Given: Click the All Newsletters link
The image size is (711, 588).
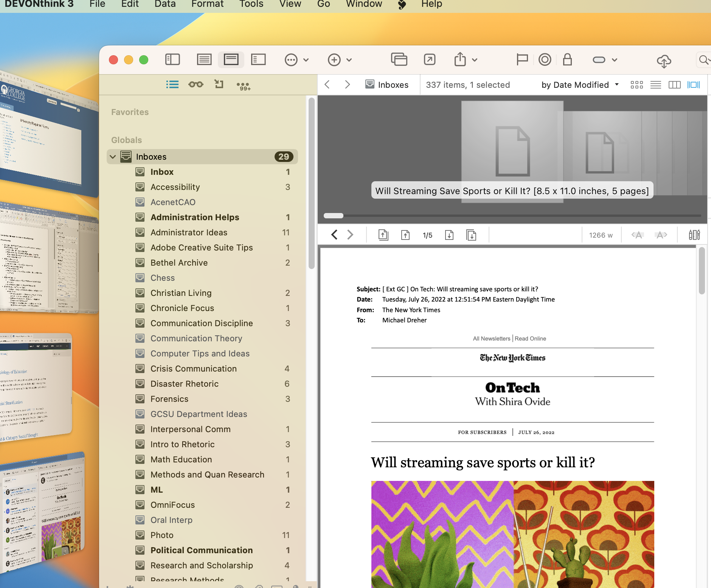Looking at the screenshot, I should [491, 338].
